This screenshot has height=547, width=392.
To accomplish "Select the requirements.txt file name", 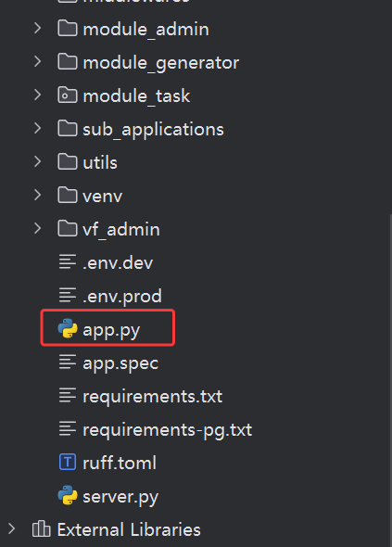I will click(152, 397).
